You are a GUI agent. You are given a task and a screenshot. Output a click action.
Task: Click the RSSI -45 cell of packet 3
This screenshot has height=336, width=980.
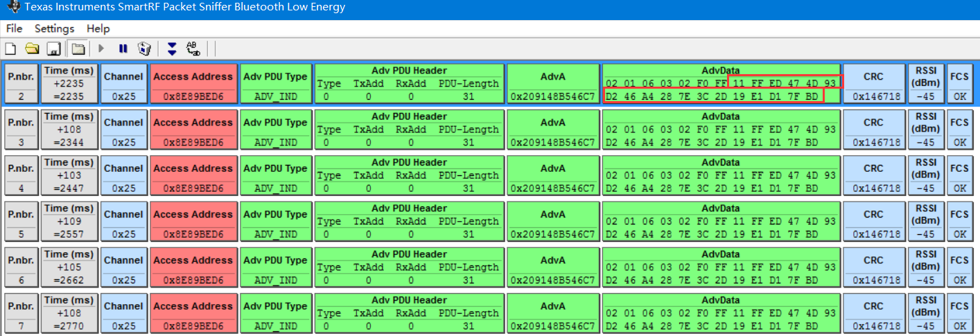(x=926, y=130)
